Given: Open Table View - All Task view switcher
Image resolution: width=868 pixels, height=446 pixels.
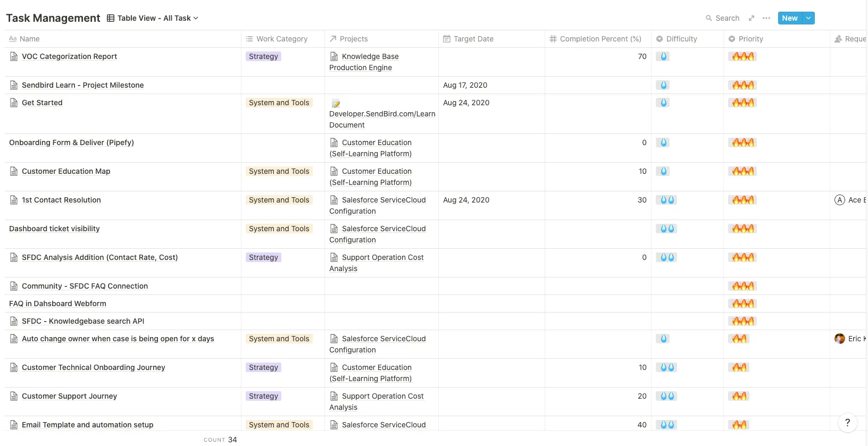Looking at the screenshot, I should (153, 18).
